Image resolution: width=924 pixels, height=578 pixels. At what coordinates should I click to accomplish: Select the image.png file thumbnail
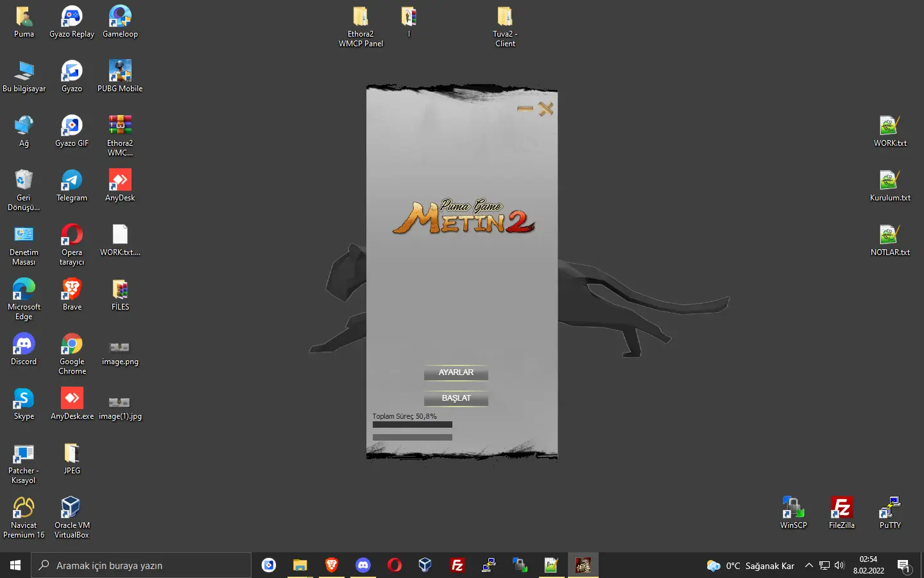click(120, 353)
